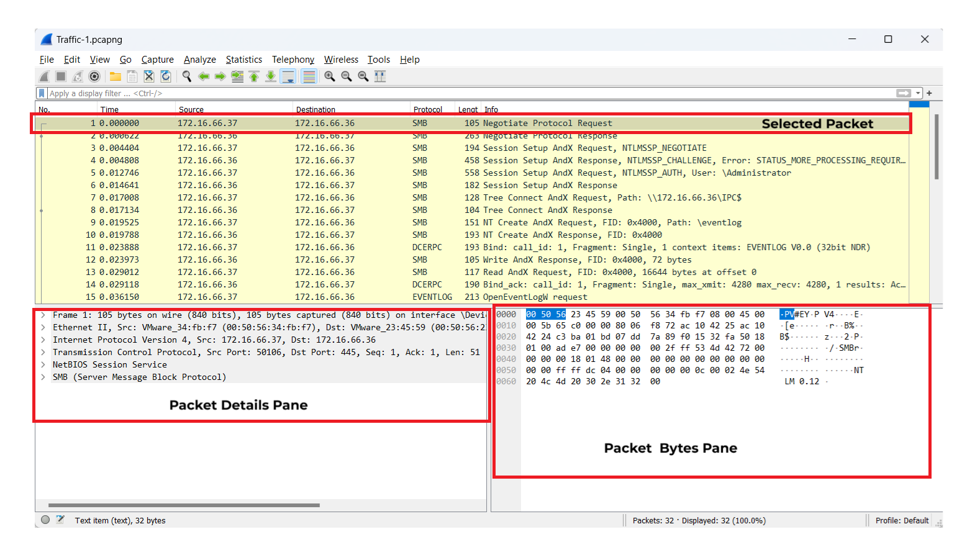980x555 pixels.
Task: Open capture options gear icon
Action: point(94,76)
